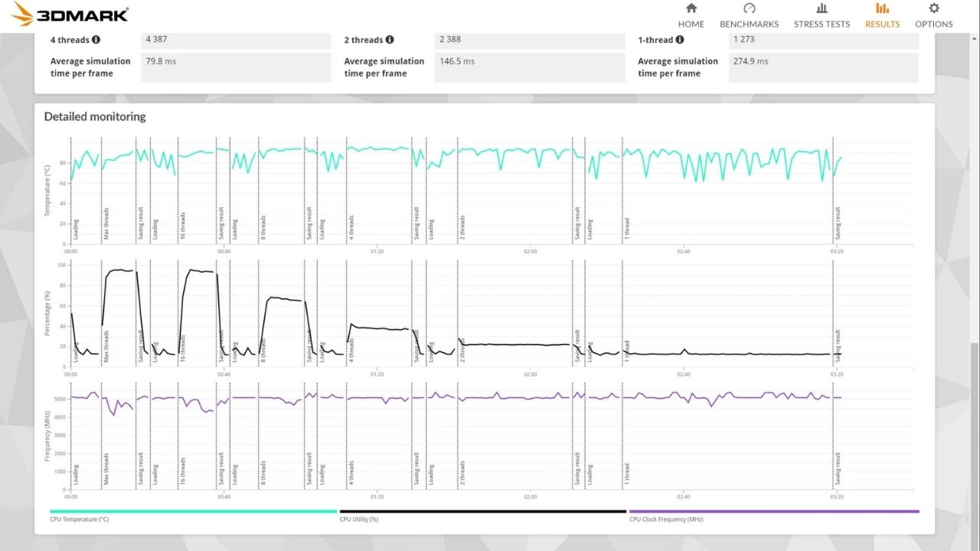Click the Home house icon

[x=691, y=8]
